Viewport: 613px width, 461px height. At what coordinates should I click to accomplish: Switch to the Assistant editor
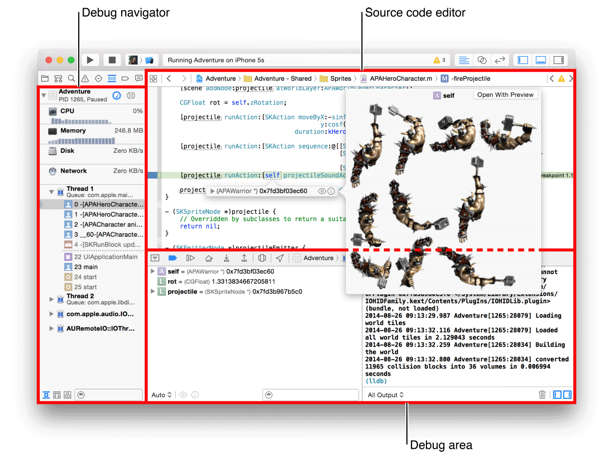click(482, 60)
